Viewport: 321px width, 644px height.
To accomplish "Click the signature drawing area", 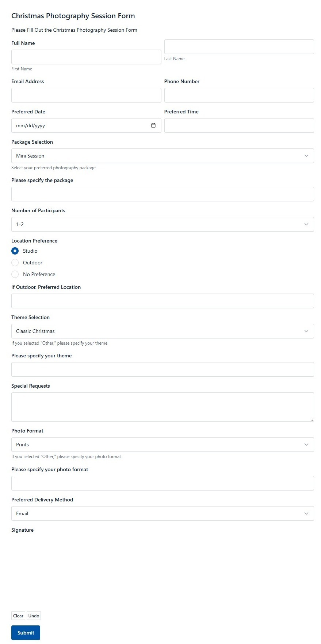I will (x=163, y=573).
